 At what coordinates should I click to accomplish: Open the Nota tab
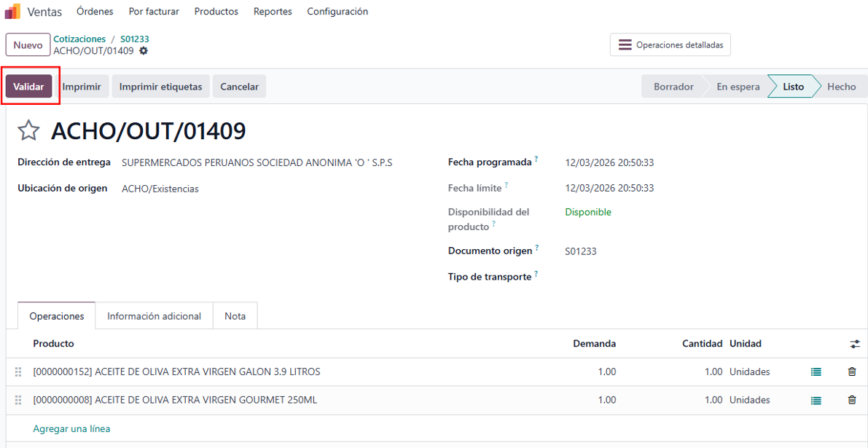point(235,316)
